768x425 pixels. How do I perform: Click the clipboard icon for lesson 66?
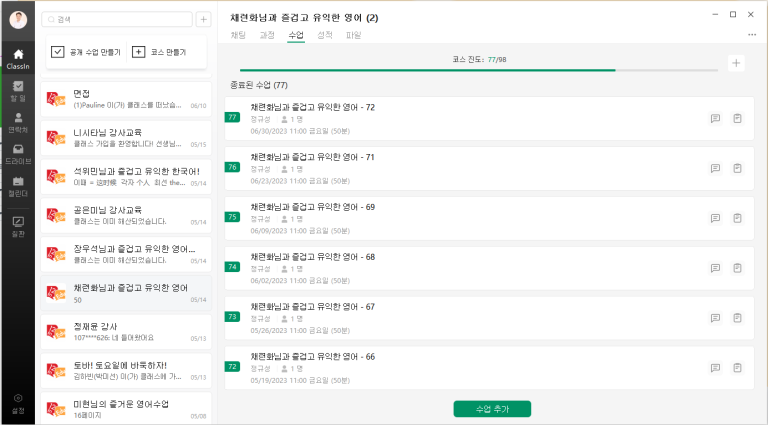pyautogui.click(x=737, y=366)
